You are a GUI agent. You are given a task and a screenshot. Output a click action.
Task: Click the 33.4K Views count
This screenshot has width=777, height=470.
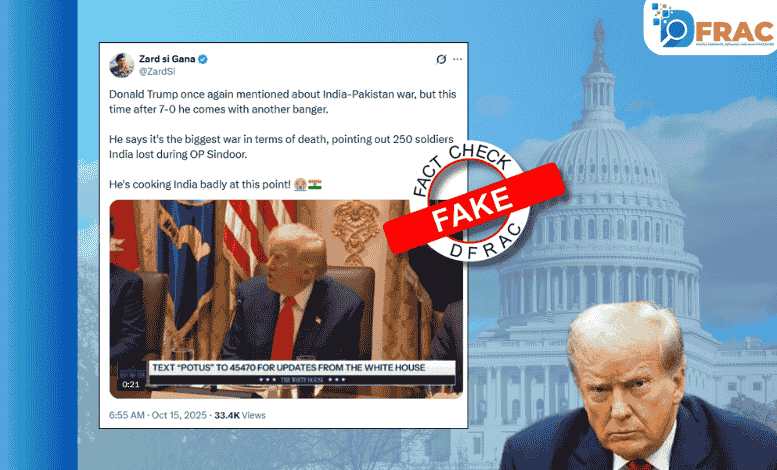(240, 415)
